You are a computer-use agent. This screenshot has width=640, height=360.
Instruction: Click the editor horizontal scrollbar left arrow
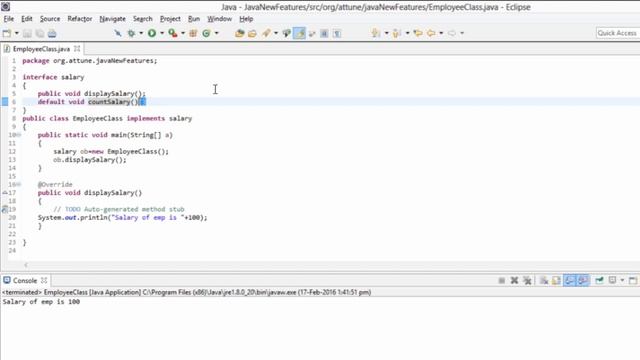point(26,265)
